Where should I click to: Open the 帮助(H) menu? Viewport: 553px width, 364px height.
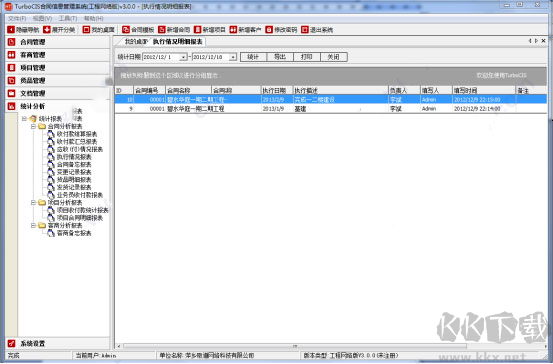[x=93, y=18]
